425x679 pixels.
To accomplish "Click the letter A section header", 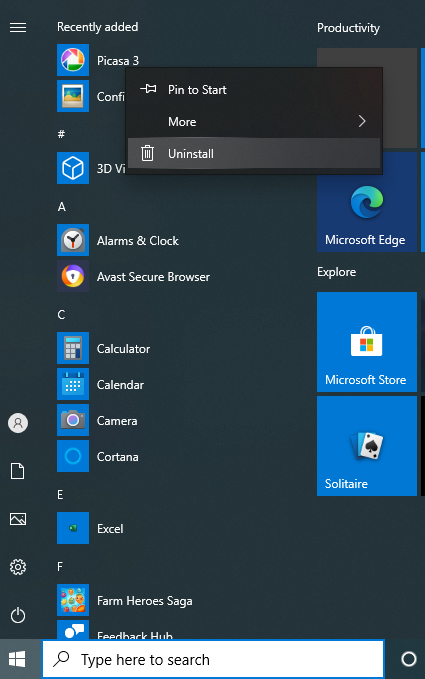I will pyautogui.click(x=62, y=207).
